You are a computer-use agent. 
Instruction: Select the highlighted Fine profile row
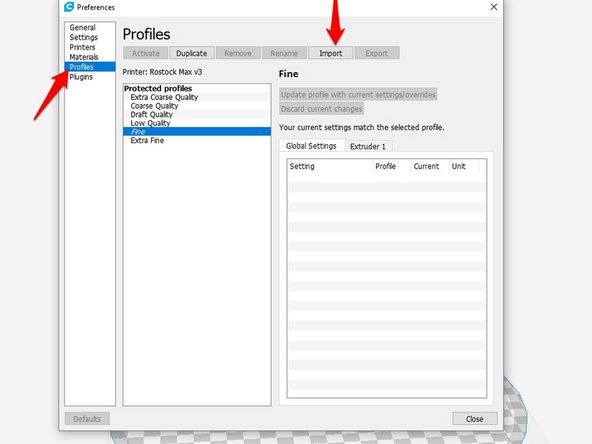tap(197, 131)
